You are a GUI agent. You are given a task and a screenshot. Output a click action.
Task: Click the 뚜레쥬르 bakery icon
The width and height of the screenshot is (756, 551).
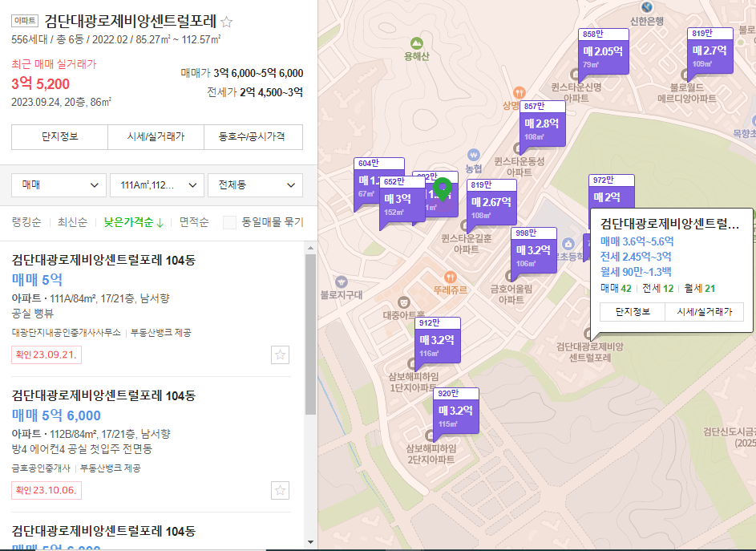(450, 277)
